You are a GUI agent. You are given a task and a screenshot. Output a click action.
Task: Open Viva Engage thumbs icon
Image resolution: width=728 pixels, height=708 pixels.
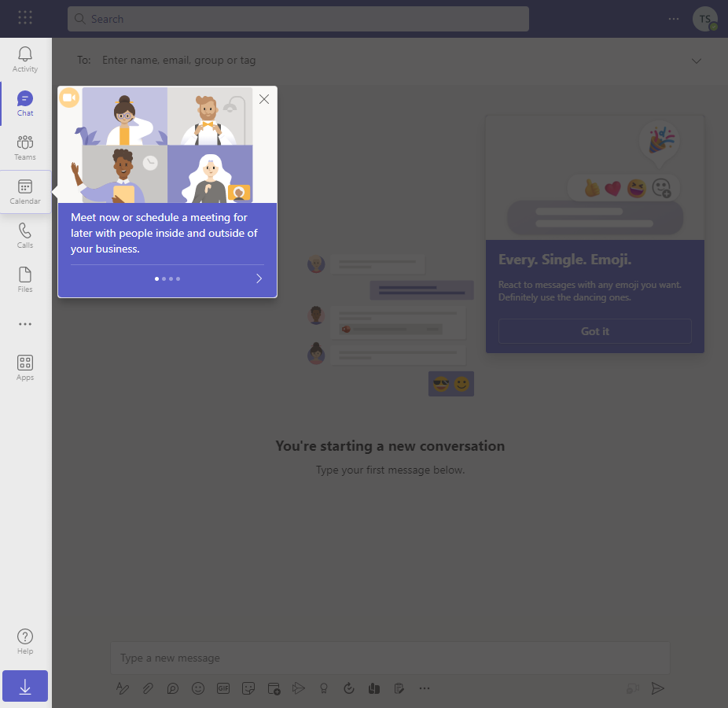coord(374,688)
